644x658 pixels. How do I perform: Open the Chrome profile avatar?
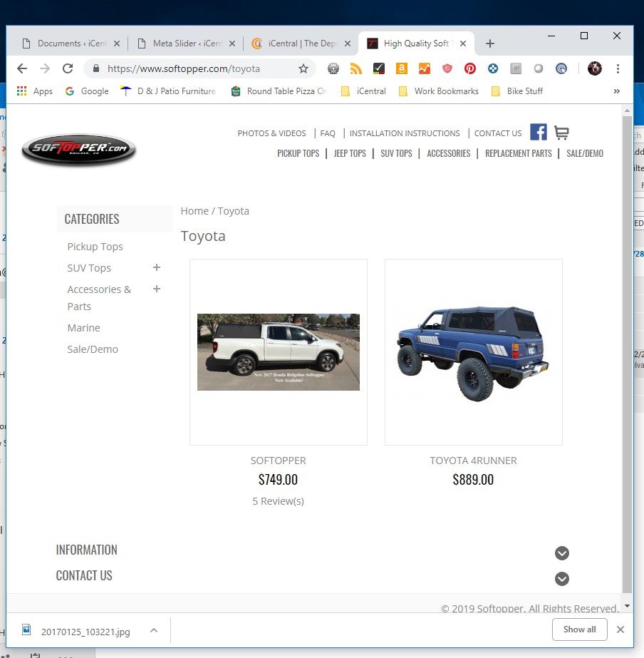[x=595, y=68]
